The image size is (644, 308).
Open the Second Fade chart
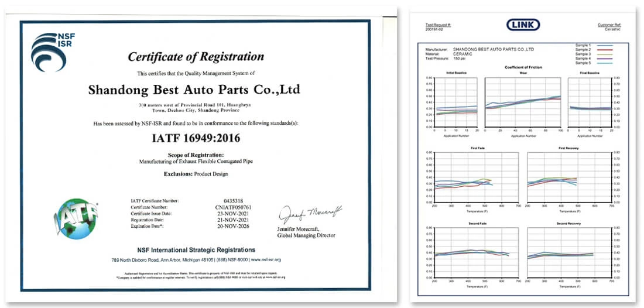(x=477, y=252)
